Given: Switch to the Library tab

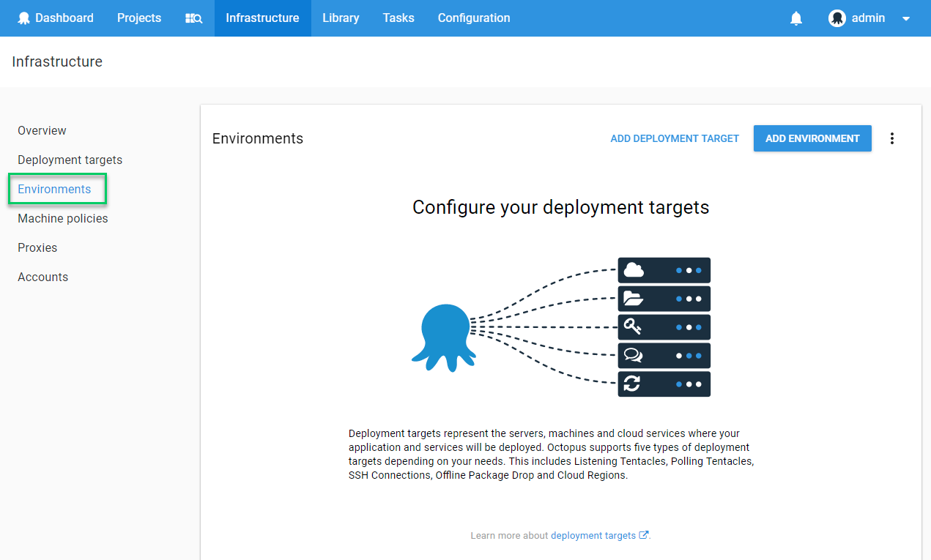Looking at the screenshot, I should pyautogui.click(x=341, y=18).
